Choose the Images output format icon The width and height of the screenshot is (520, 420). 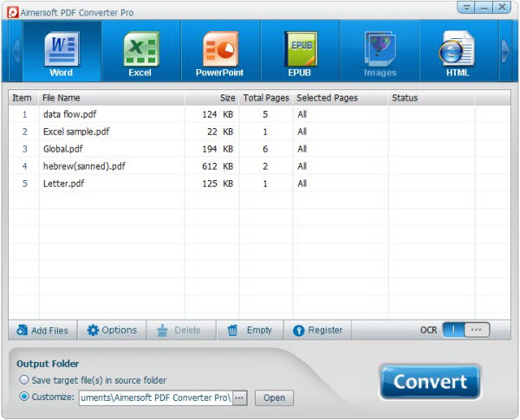(380, 49)
